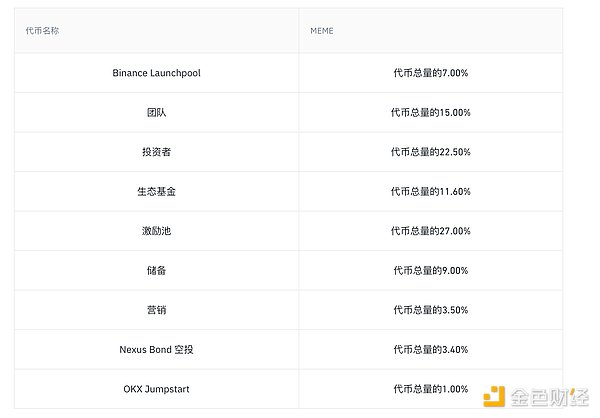Select the 代币总量的9.00% value
Viewport: 600px width, 418px height.
point(430,270)
